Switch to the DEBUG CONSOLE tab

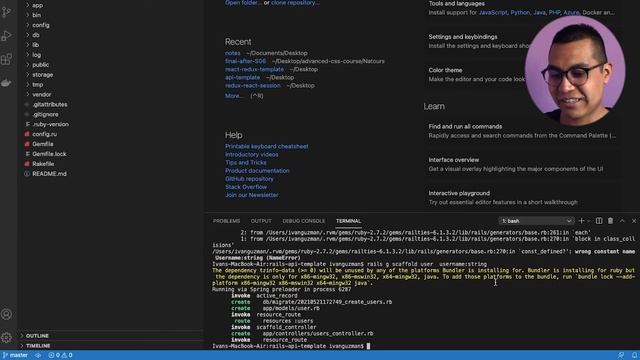(304, 221)
